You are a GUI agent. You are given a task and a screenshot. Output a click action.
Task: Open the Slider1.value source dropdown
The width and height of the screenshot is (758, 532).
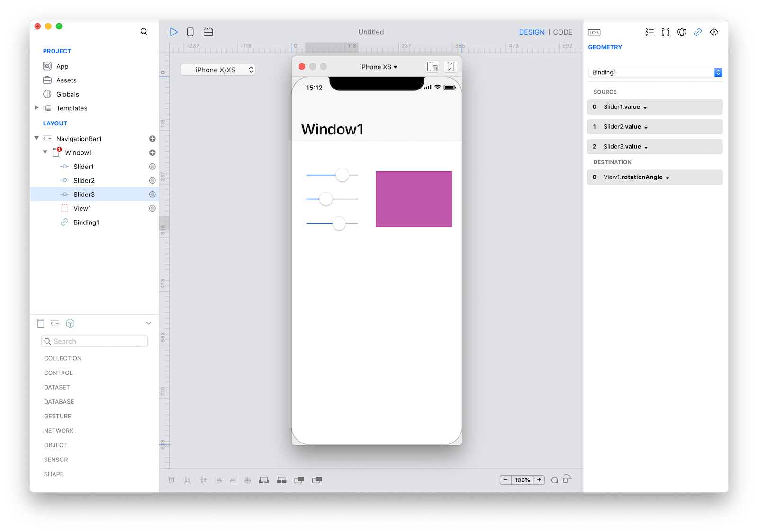(655, 107)
